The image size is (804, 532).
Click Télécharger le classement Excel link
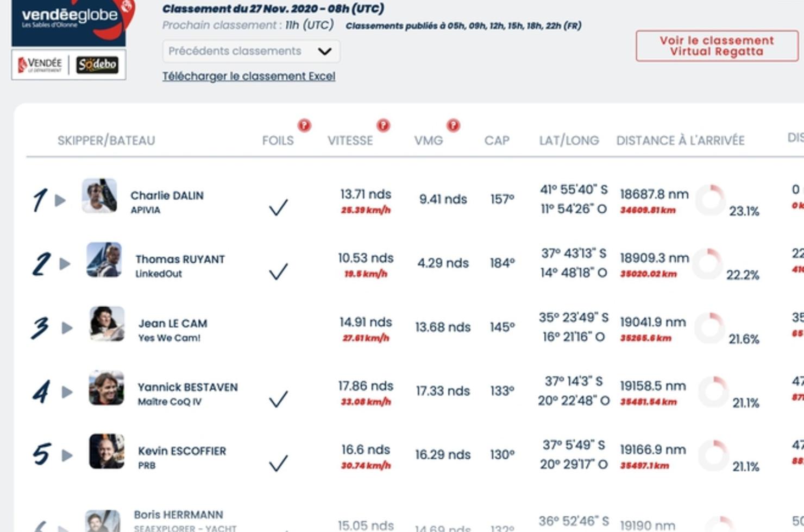(249, 77)
